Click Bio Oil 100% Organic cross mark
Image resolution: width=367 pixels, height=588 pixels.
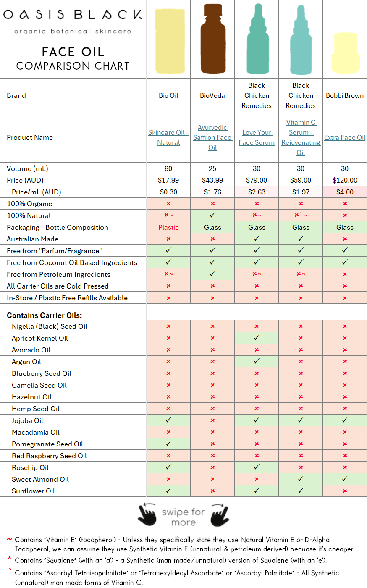168,204
